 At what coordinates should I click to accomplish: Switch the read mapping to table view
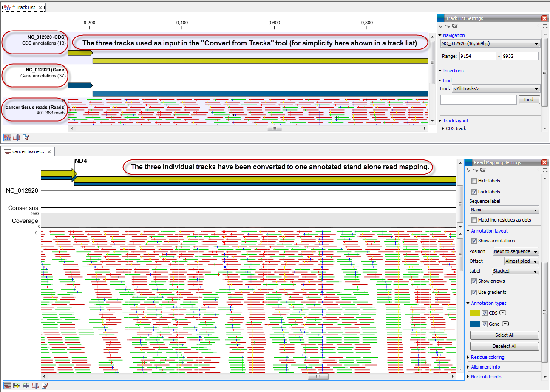[26, 386]
